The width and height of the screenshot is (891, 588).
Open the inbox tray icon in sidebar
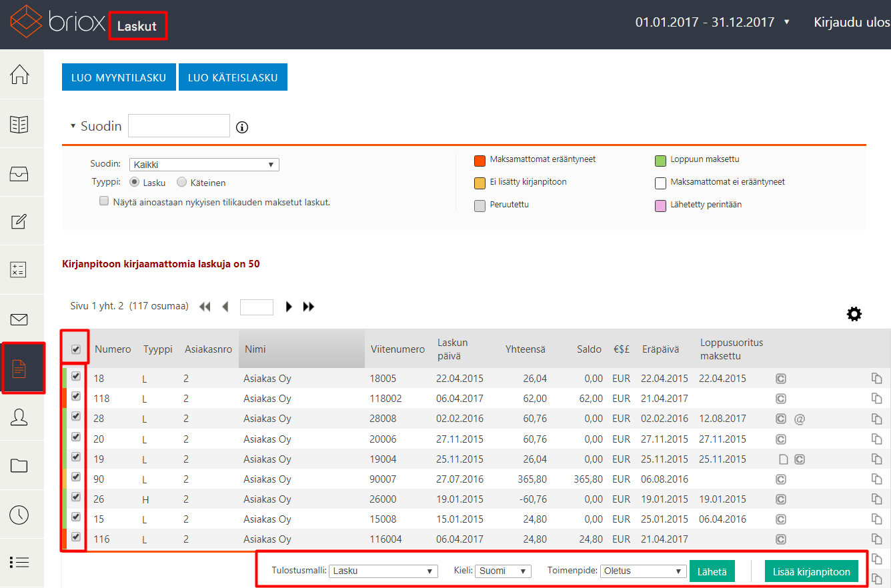19,173
